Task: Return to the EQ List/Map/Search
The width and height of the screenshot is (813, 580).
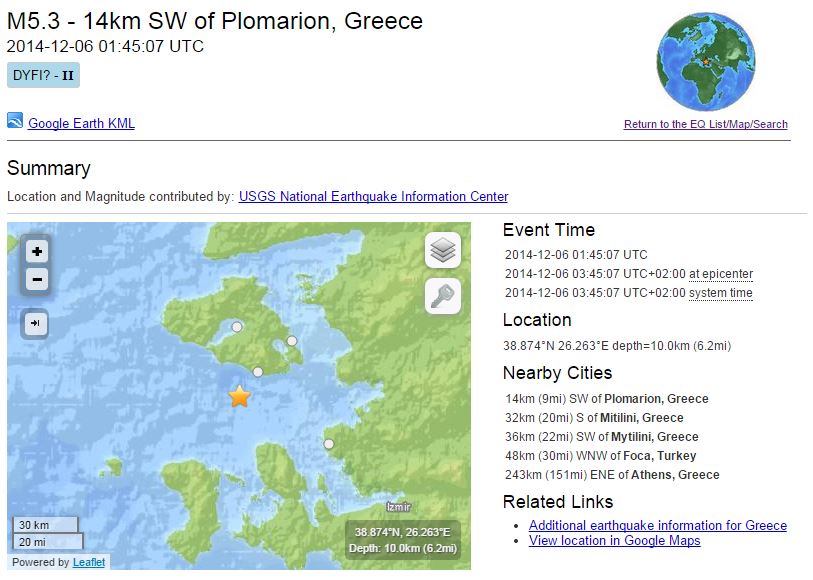Action: coord(705,125)
